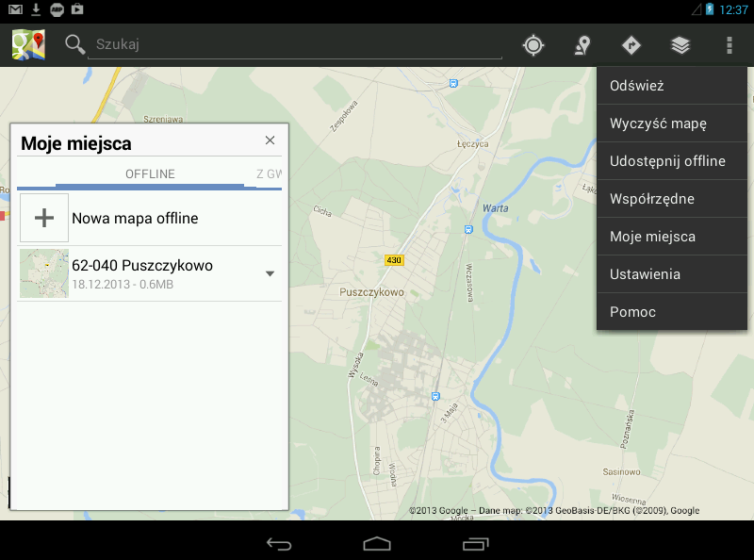Tap the Google Maps app logo
754x560 pixels.
[28, 44]
